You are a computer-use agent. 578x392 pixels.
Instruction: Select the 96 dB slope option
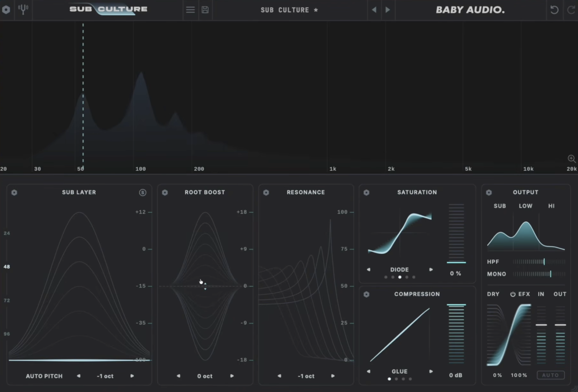7,334
